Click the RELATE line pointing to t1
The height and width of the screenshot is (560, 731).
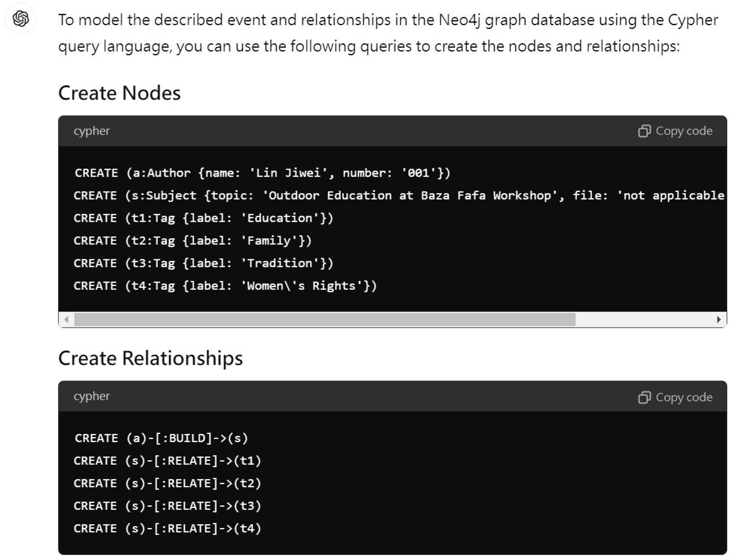pos(167,461)
